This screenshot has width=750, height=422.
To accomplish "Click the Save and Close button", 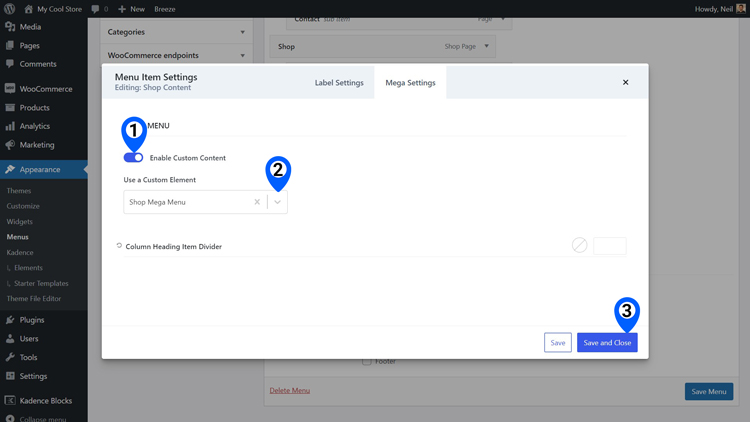I will 607,343.
